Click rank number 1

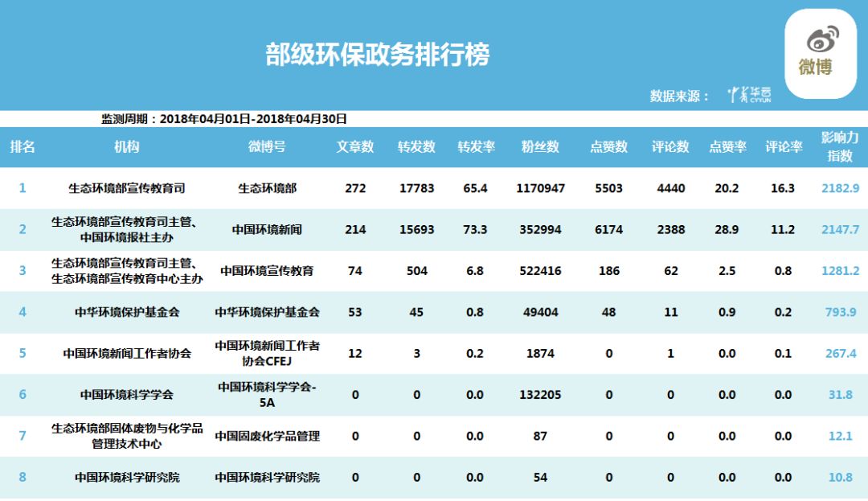click(x=23, y=188)
